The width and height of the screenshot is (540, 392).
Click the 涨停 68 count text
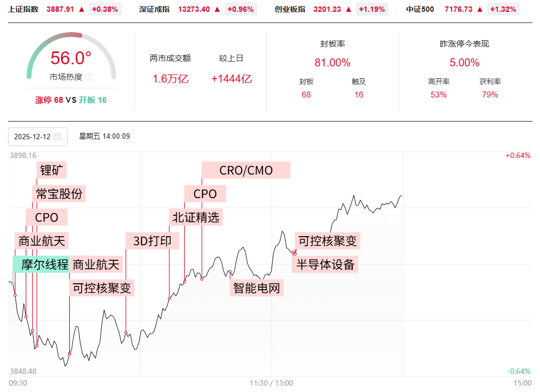point(49,100)
